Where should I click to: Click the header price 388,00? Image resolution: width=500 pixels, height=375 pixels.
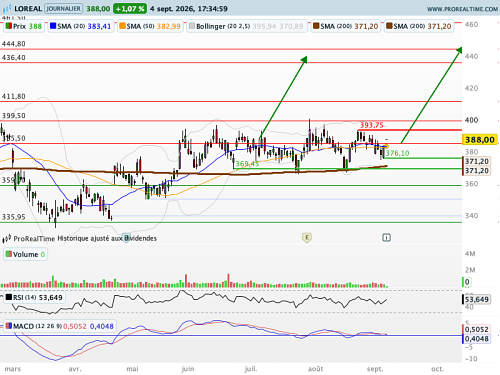[98, 9]
